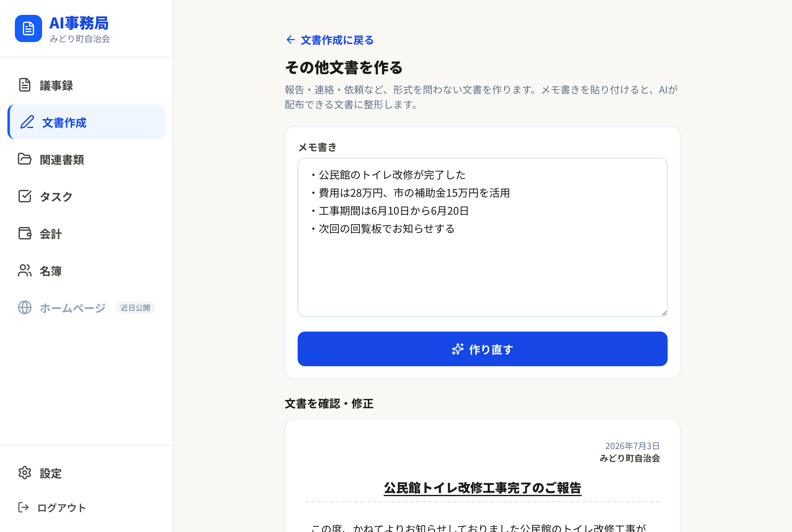Viewport: 792px width, 532px height.
Task: Click inside the メモ書き text area
Action: [x=482, y=237]
